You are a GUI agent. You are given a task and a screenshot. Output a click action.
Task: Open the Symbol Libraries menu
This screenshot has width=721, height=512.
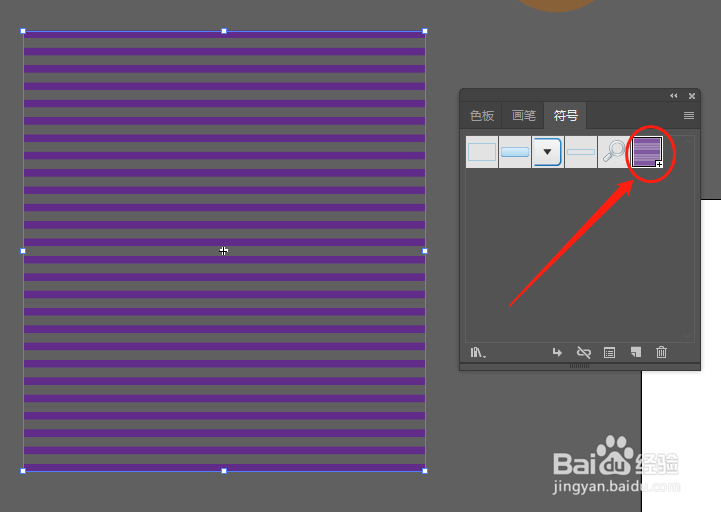coord(478,353)
